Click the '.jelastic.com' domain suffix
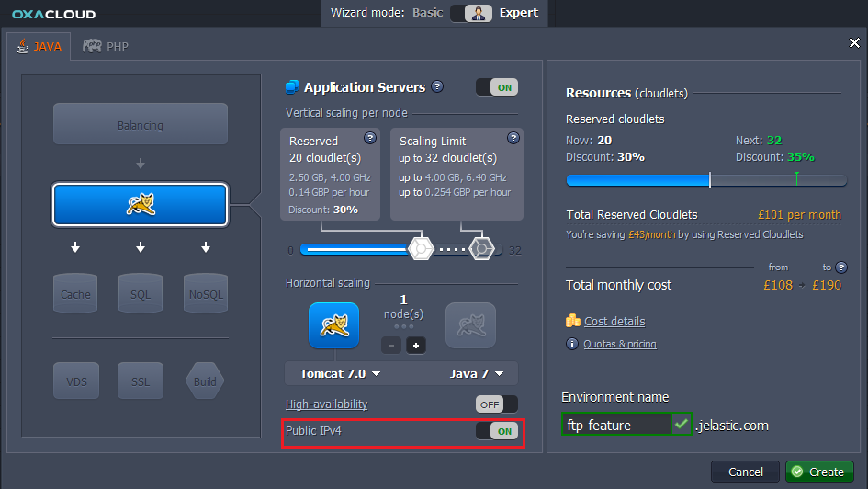The image size is (868, 489). coord(732,426)
